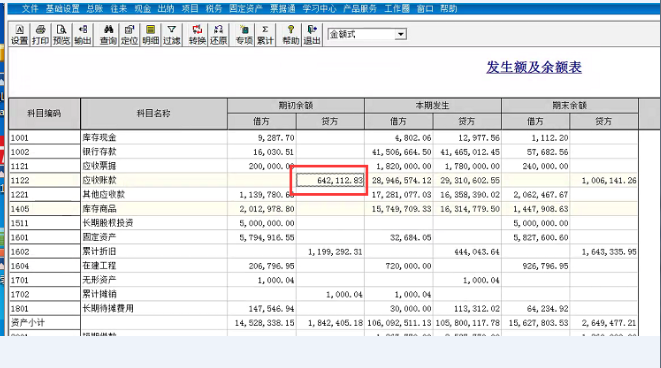Click the 期初余额 column group header
661x368 pixels.
pos(296,105)
